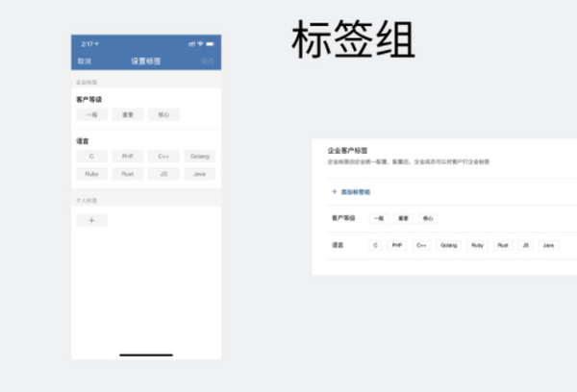The image size is (577, 392).
Task: Click the C++ tag in the 企业客户标签 panel
Action: tap(421, 245)
